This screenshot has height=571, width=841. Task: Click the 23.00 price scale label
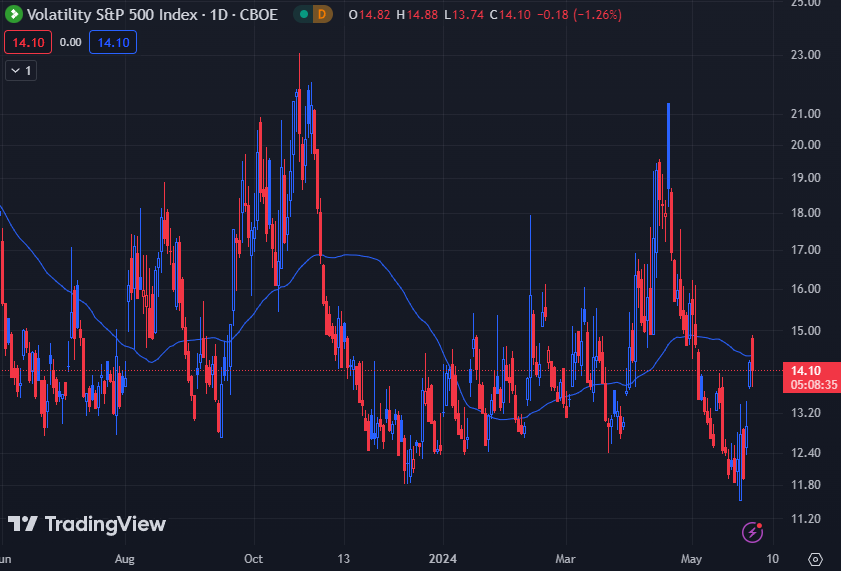(806, 55)
